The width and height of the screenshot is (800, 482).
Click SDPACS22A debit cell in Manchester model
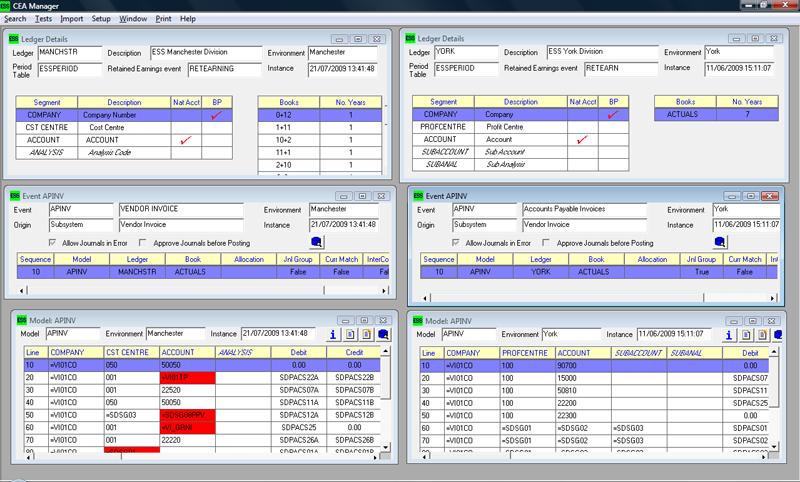298,378
